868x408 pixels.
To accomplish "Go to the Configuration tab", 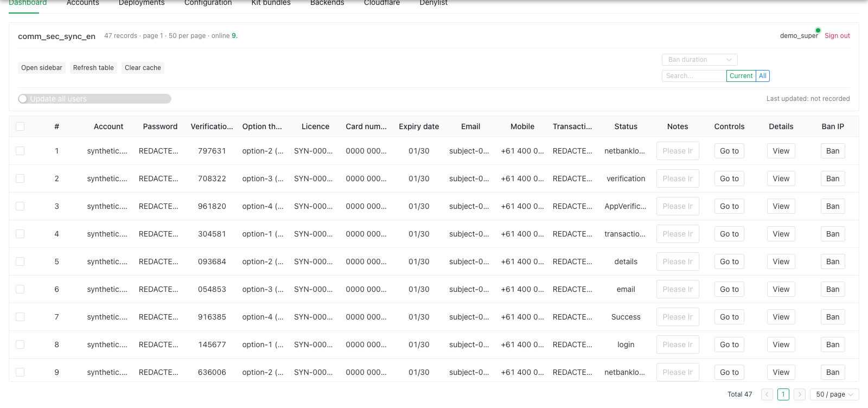I will point(208,3).
